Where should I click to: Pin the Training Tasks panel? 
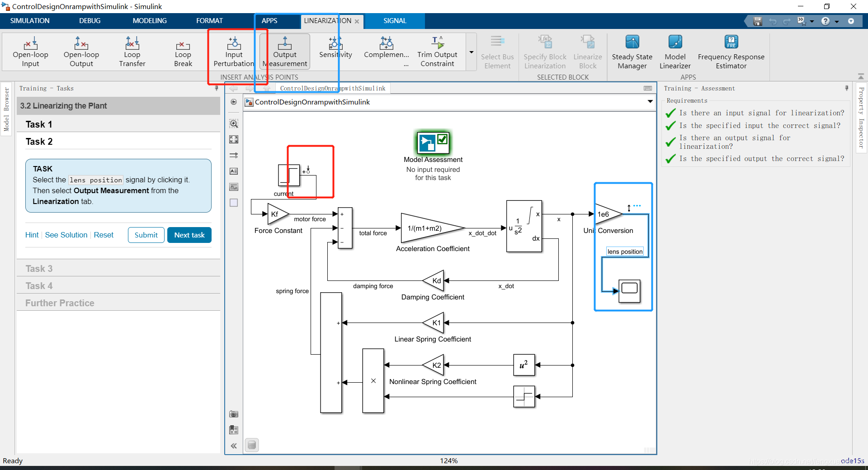coord(217,88)
